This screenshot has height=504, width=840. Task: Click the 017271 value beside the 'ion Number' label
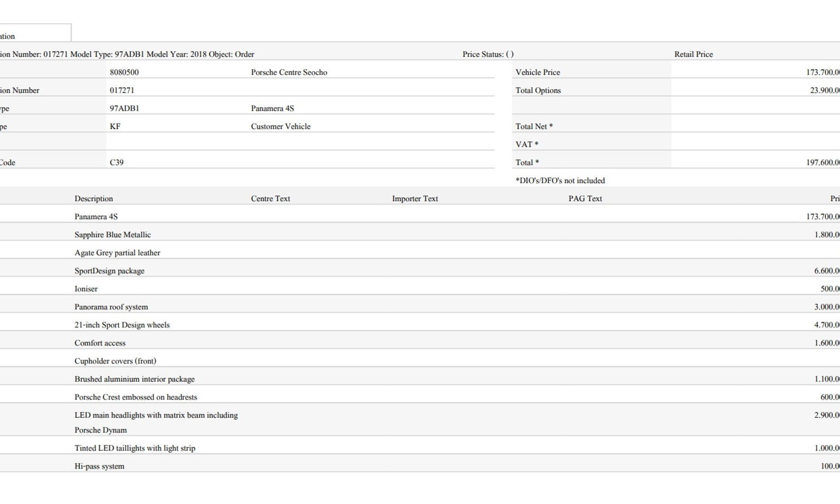pyautogui.click(x=122, y=90)
